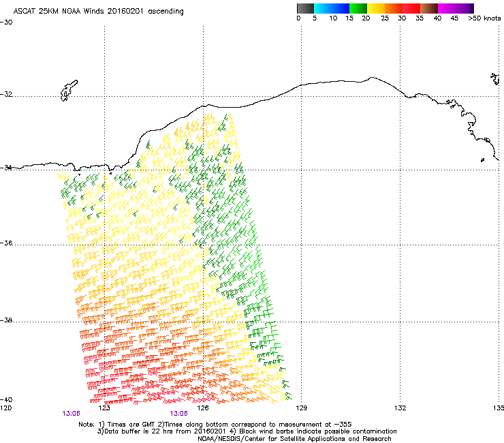Click the -38 latitude axis label

[x=6, y=320]
